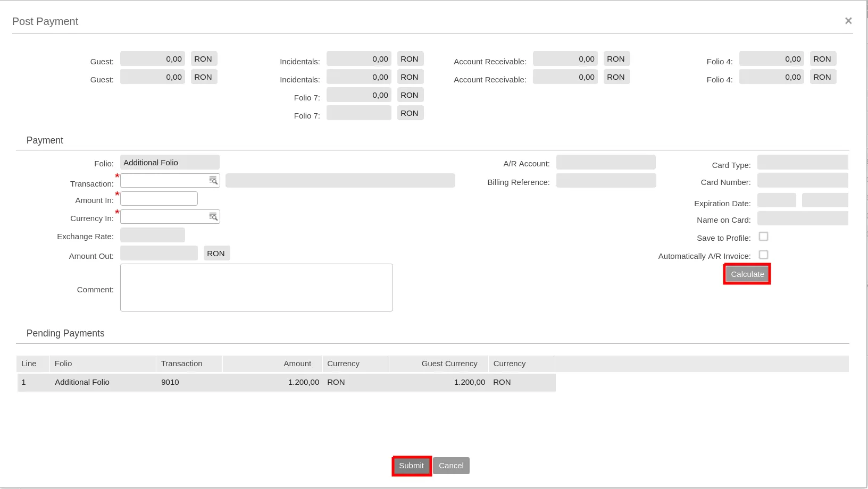
Task: Enable Automatically A/R Invoice checkbox
Action: (x=763, y=255)
